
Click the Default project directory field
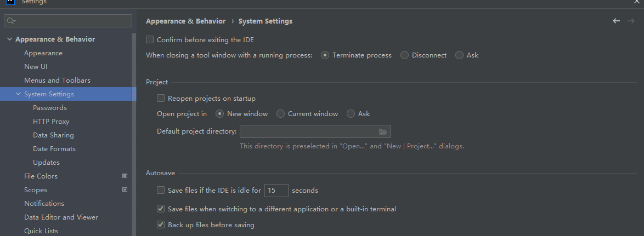coord(307,131)
